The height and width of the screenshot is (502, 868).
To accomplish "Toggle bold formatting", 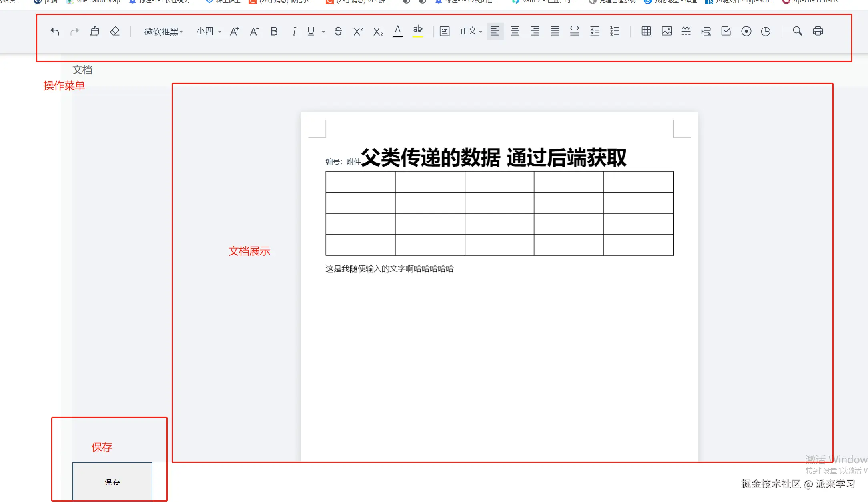I will point(274,31).
